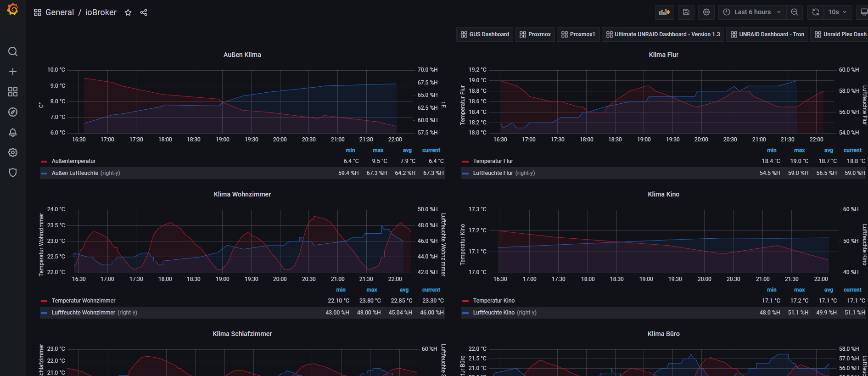Image resolution: width=868 pixels, height=376 pixels.
Task: Toggle the Temperatur Wohnzimmer legend series
Action: tap(84, 301)
